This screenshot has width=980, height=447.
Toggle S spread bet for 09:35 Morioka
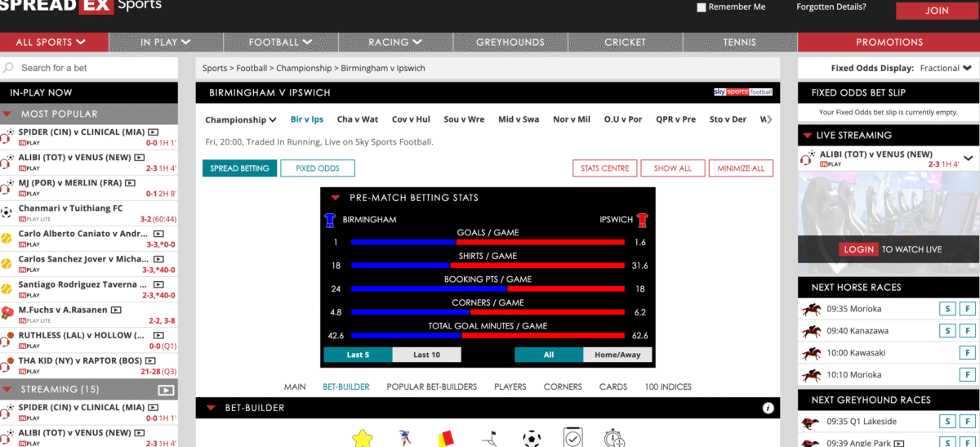point(946,309)
